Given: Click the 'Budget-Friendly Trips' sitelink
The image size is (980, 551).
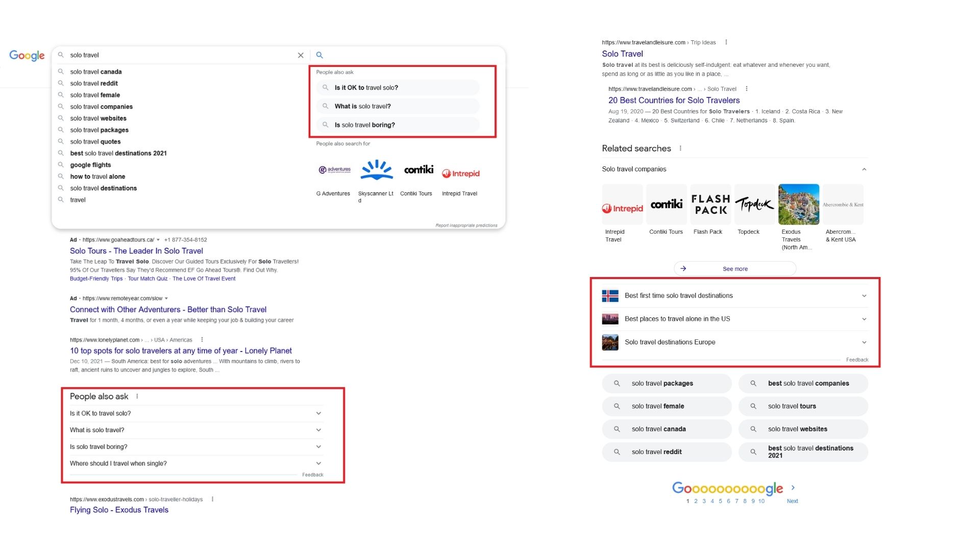Looking at the screenshot, I should [x=96, y=279].
